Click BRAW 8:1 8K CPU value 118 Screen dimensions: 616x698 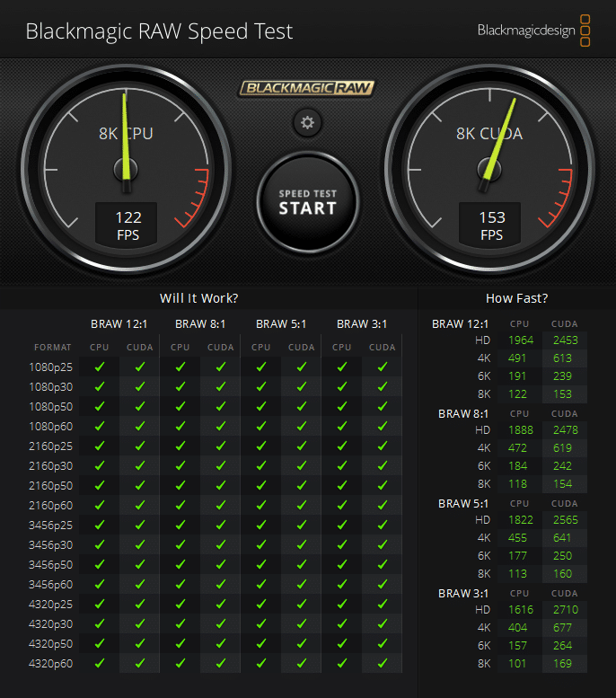517,484
